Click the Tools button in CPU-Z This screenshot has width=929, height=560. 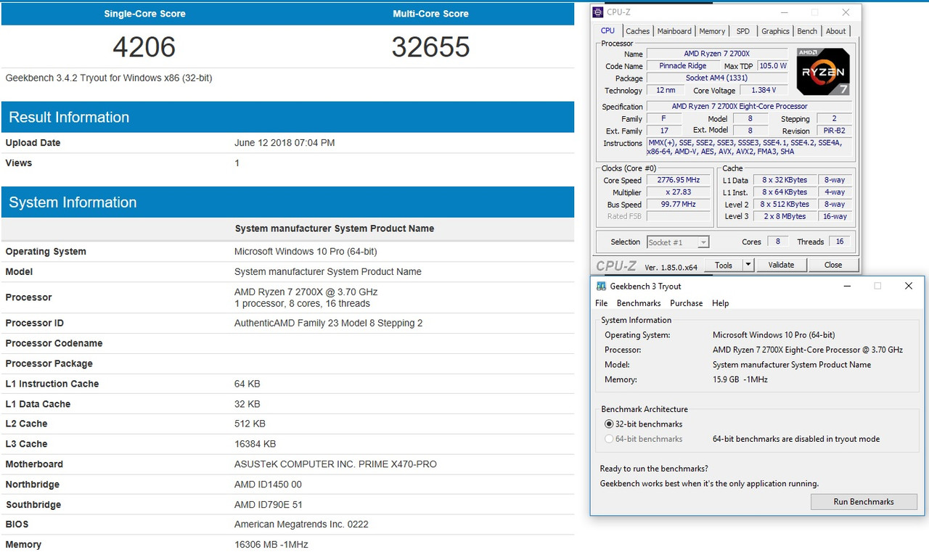(x=724, y=265)
